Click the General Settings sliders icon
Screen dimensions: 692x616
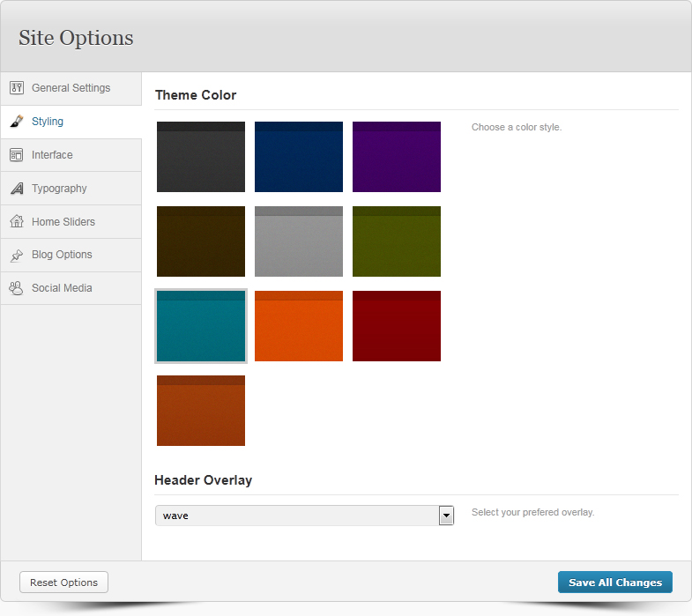[16, 88]
